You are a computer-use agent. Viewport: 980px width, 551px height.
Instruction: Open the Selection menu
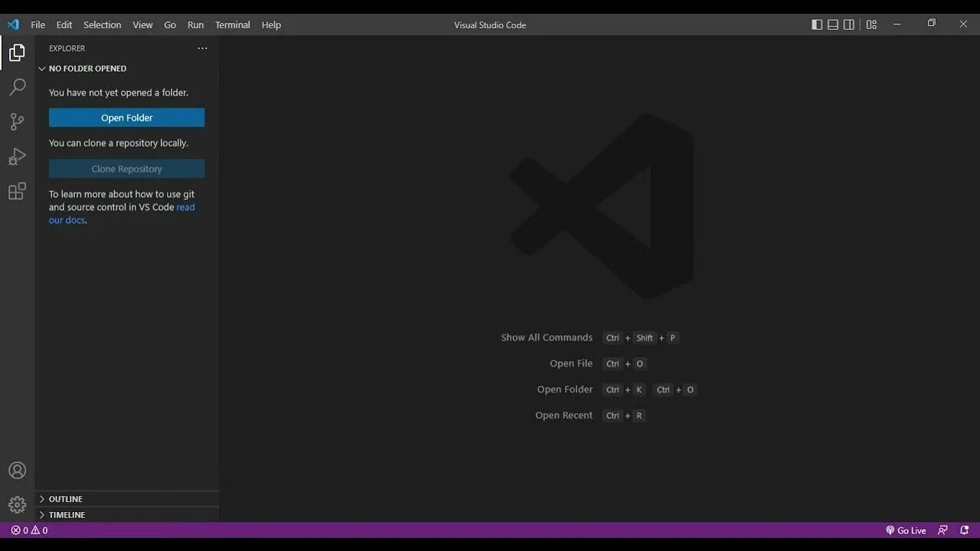point(103,24)
